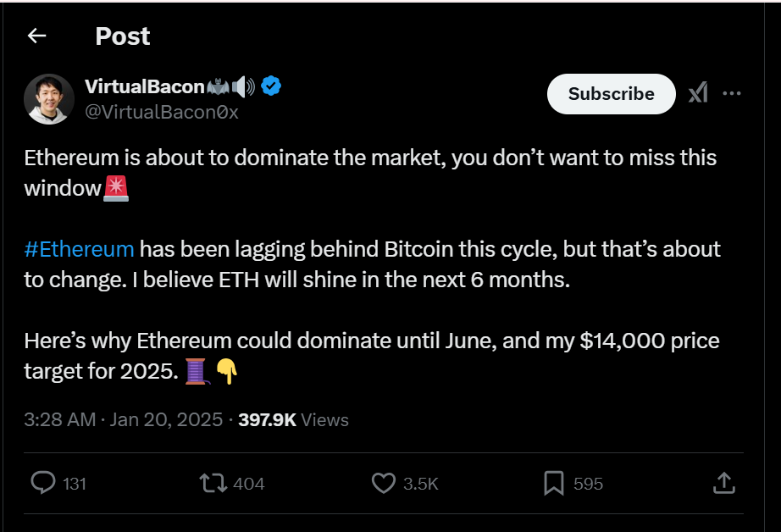
Task: Click the 595 bookmarks count
Action: coord(588,484)
